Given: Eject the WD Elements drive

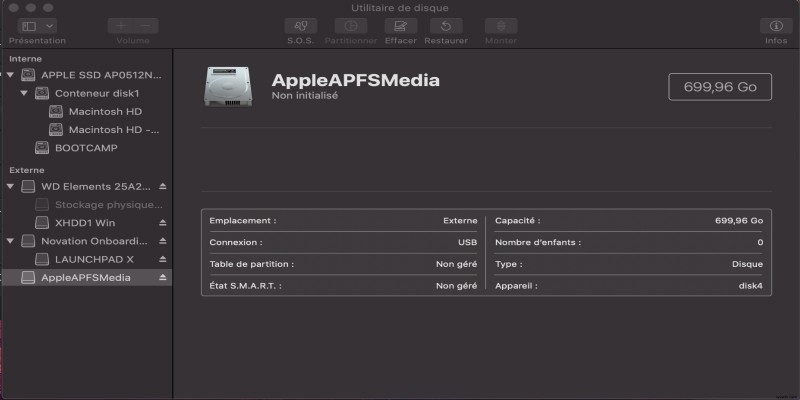Looking at the screenshot, I should coord(163,186).
